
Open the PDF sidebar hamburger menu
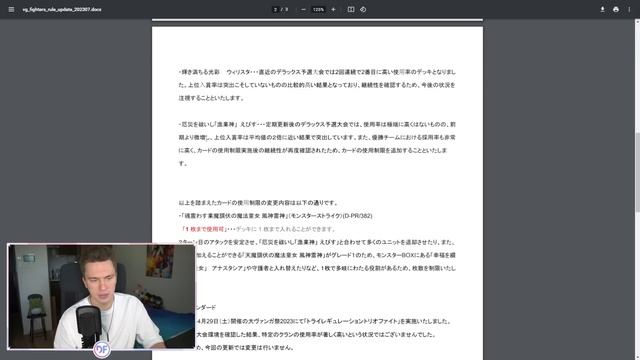[x=11, y=9]
